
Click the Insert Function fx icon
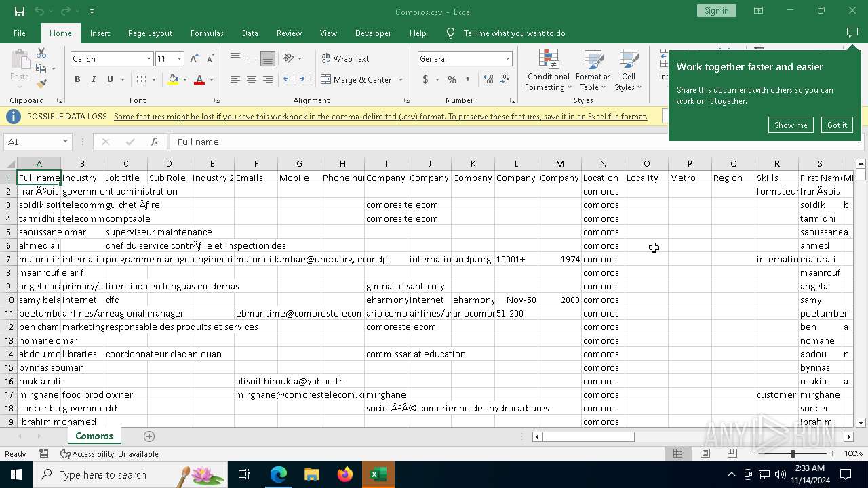(x=155, y=142)
